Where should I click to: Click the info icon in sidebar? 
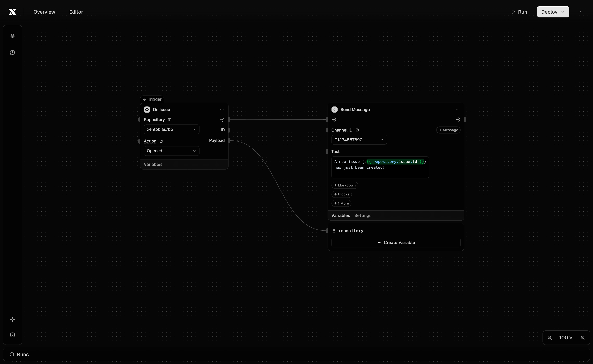(x=13, y=335)
